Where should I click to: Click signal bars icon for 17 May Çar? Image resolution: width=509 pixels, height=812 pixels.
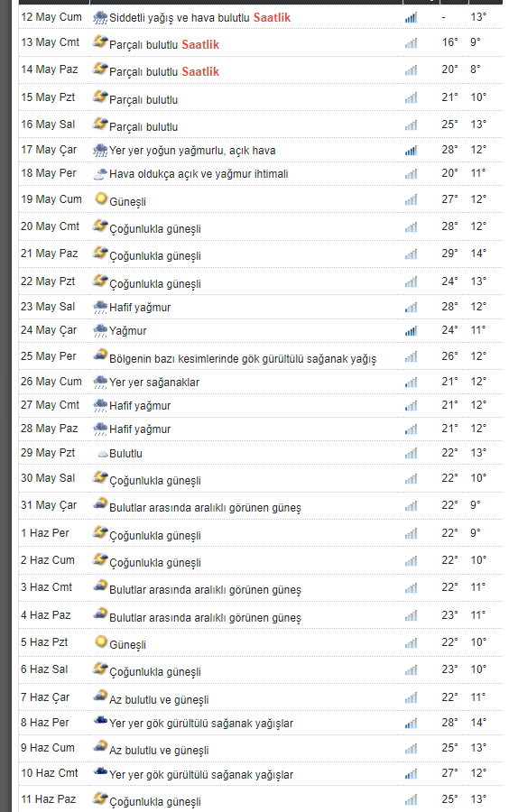(x=412, y=151)
